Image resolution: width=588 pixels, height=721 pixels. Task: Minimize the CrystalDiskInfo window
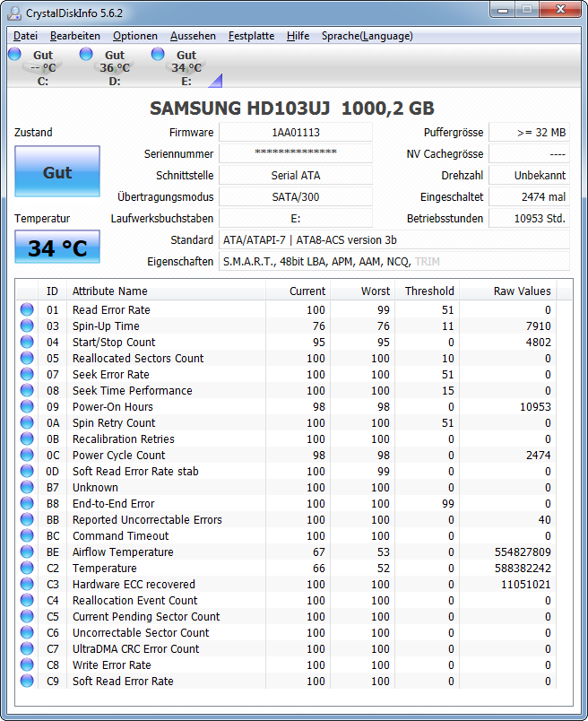click(x=503, y=10)
